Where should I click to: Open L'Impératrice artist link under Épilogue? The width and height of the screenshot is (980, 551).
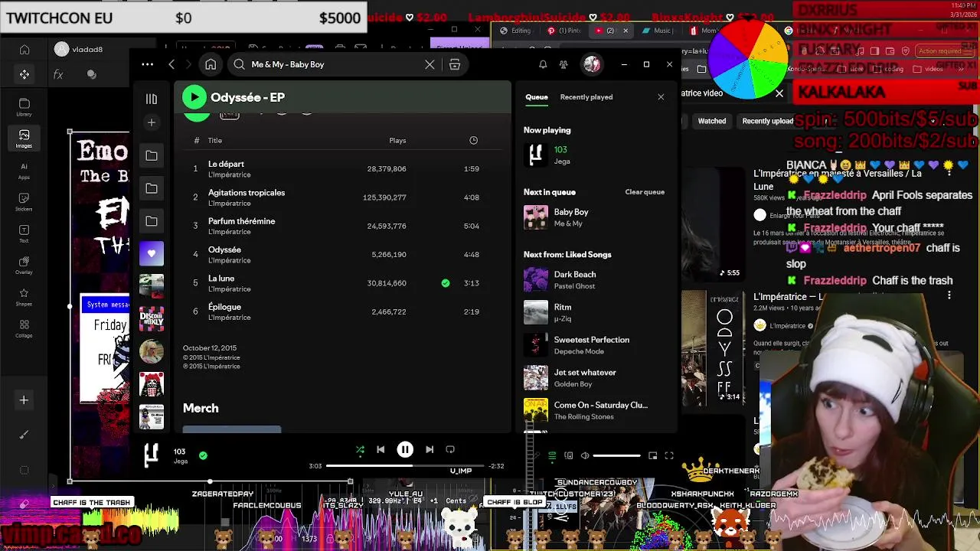(230, 318)
